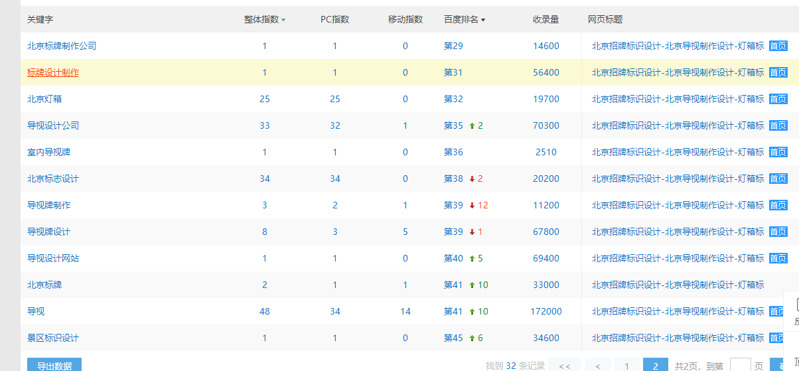Click 收录量 value 56400
The image size is (799, 371).
tap(546, 72)
